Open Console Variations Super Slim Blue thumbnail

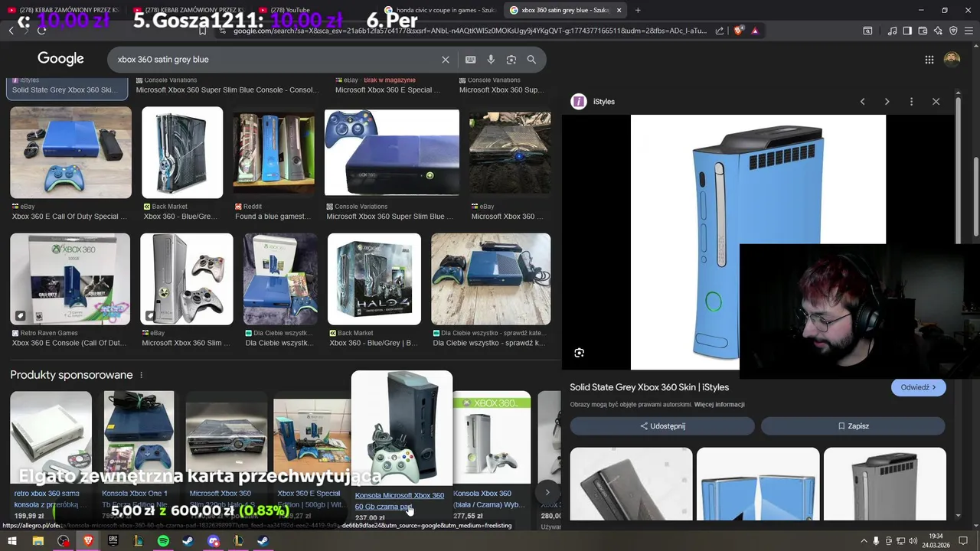coord(392,152)
